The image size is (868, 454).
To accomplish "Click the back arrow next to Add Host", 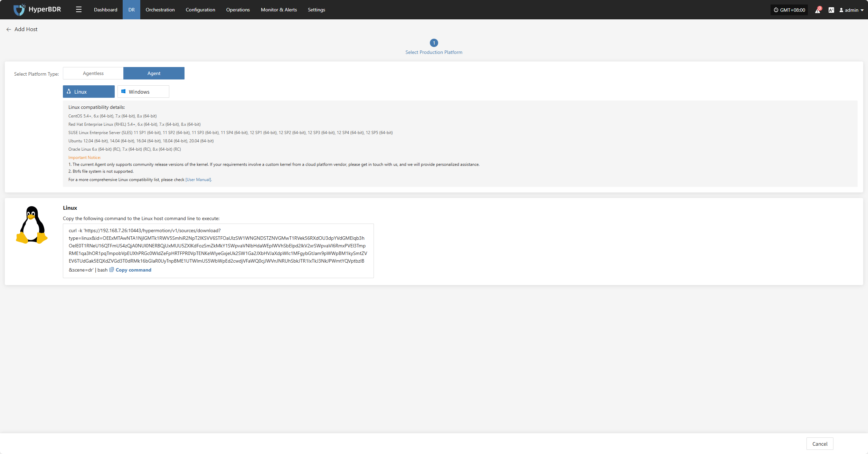I will pyautogui.click(x=9, y=29).
